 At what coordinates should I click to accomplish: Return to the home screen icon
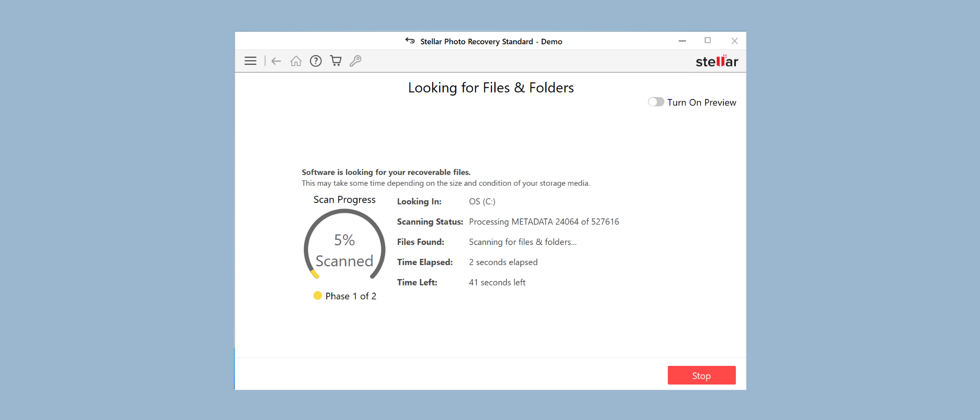click(296, 61)
